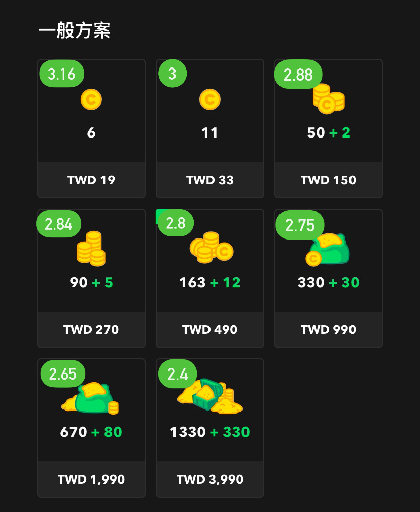Image resolution: width=420 pixels, height=512 pixels.
Task: Click the green coin bag above 330 + 30
Action: [x=328, y=249]
